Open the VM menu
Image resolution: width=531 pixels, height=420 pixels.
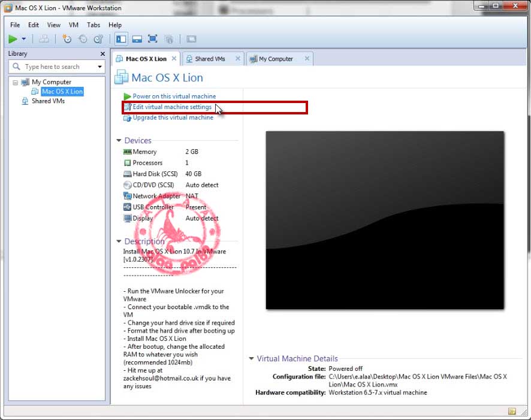74,25
